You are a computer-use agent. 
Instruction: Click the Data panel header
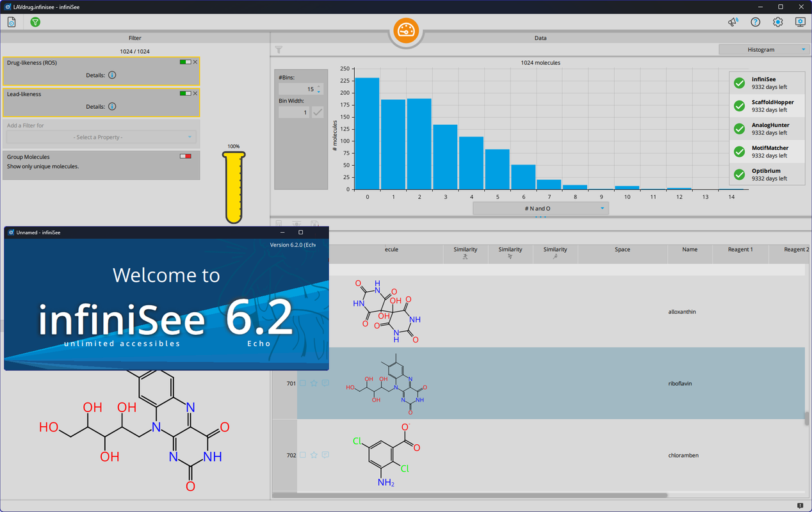tap(540, 38)
